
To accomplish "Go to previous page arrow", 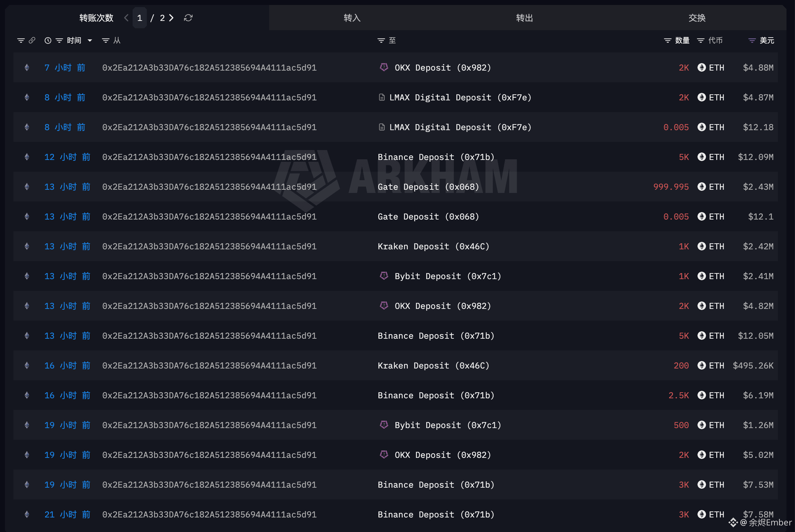I will pos(126,18).
